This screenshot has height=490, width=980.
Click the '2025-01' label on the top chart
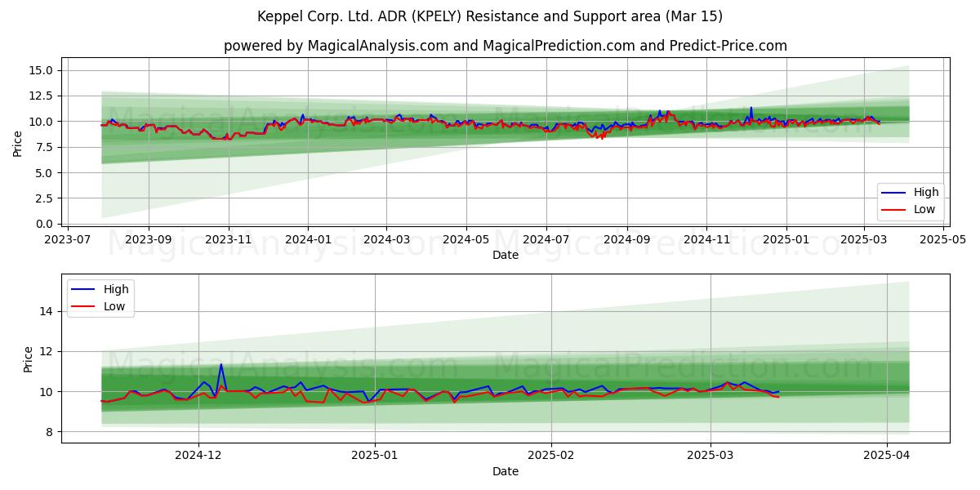(786, 240)
